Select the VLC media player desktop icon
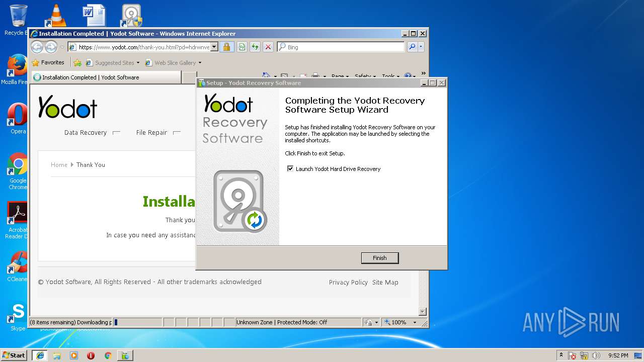Viewport: 644px width, 362px height. 56,16
